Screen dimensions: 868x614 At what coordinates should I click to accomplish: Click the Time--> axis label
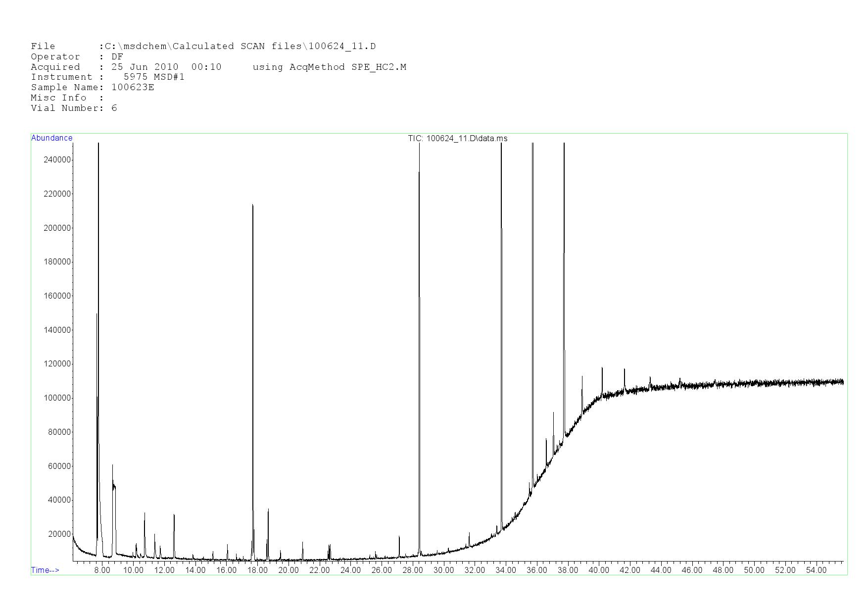pos(45,570)
